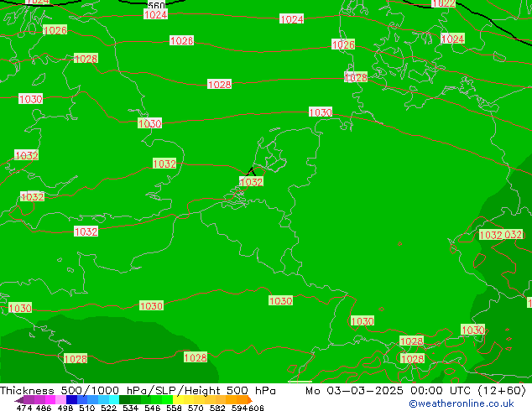
Task: Click the black 560 height label
Action: click(156, 5)
